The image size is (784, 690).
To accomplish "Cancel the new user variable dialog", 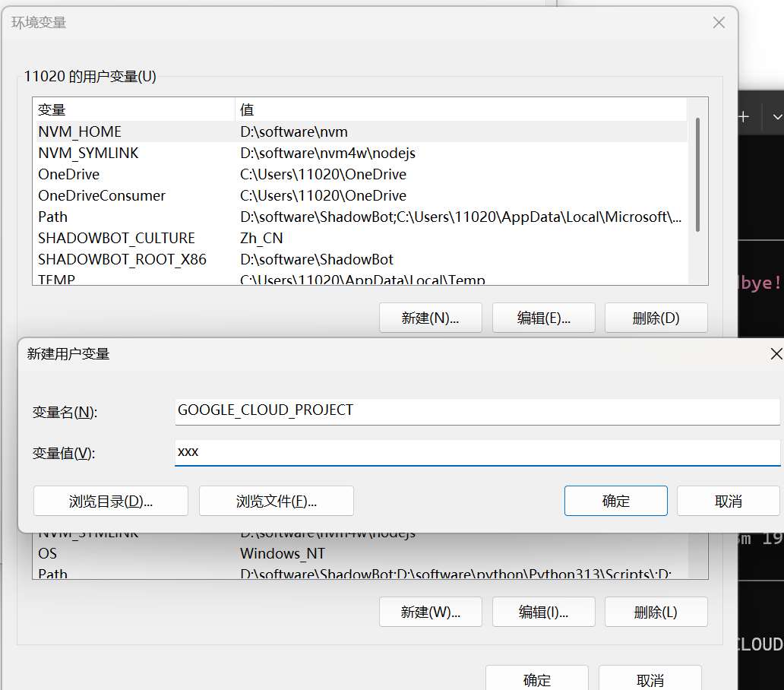I will [x=728, y=501].
